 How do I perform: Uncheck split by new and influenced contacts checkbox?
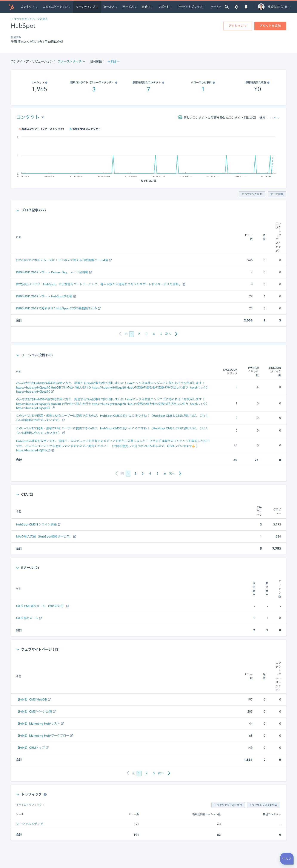pos(180,117)
